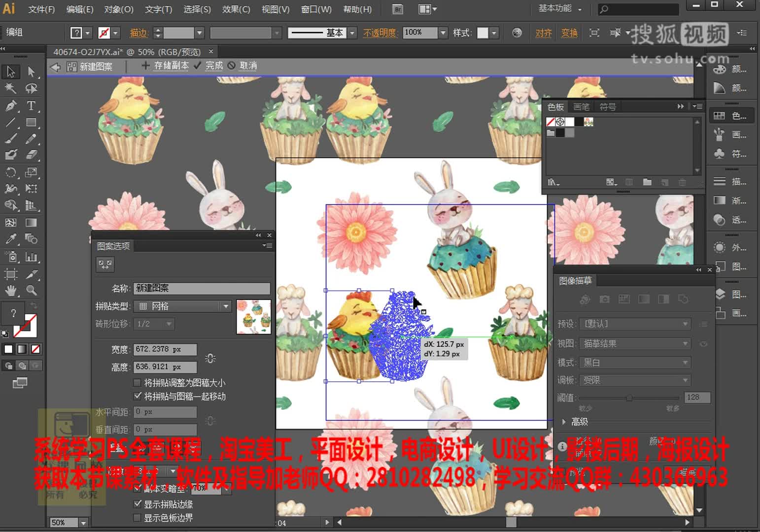760x532 pixels.
Task: Select the Selection (arrow) tool
Action: pyautogui.click(x=10, y=72)
